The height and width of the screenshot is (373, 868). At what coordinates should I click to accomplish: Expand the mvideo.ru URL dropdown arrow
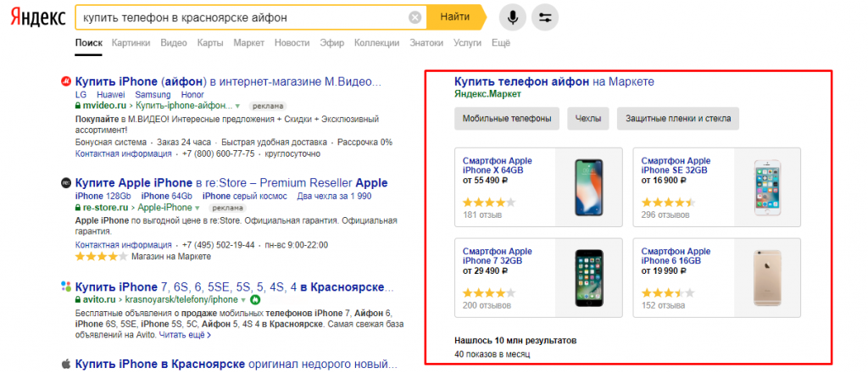[239, 106]
